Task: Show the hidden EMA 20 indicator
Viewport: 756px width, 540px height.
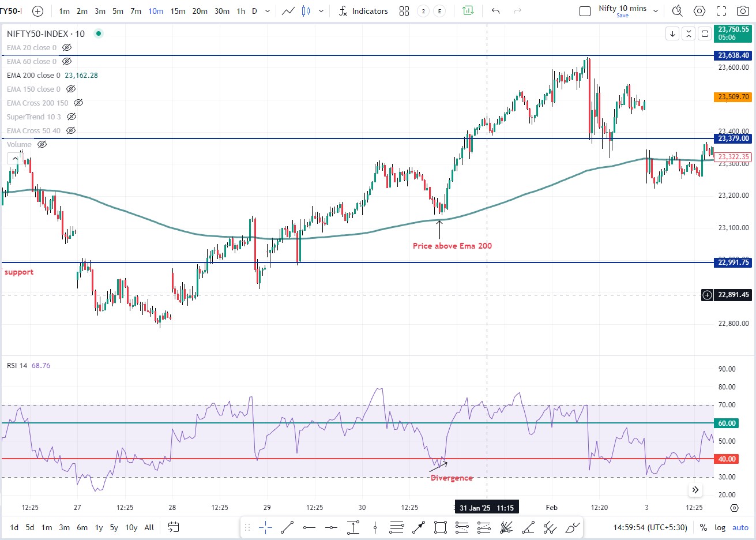Action: [x=67, y=48]
